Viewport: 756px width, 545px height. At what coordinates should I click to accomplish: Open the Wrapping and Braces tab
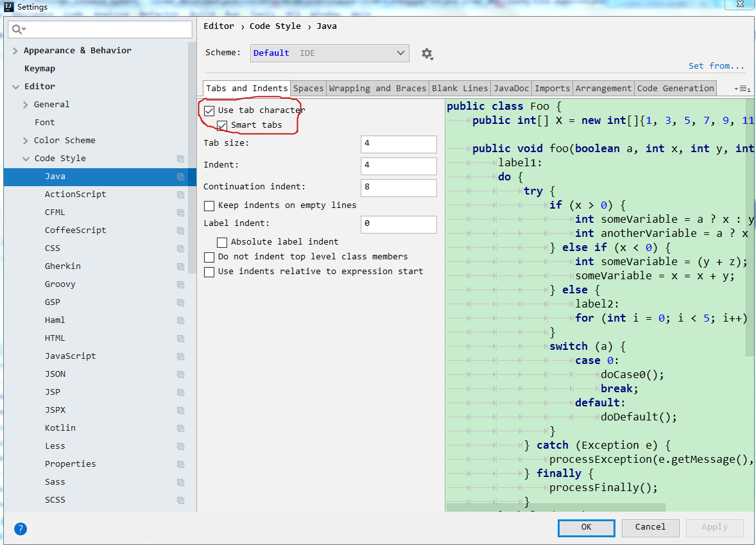click(377, 88)
